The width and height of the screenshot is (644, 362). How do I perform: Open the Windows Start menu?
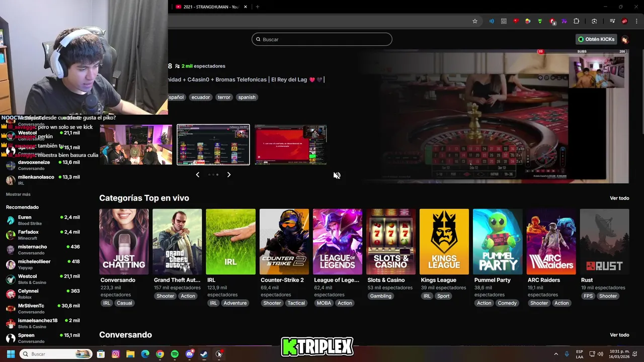[x=11, y=354]
